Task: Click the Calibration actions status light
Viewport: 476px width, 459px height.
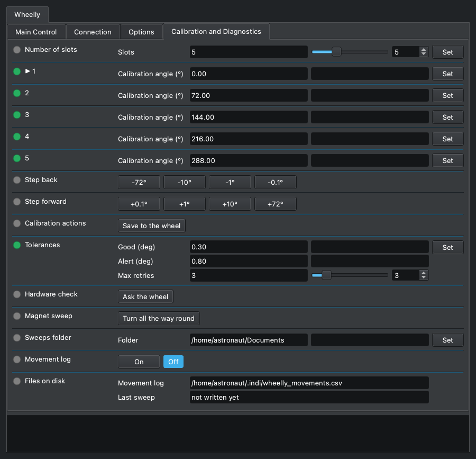Action: [x=17, y=223]
